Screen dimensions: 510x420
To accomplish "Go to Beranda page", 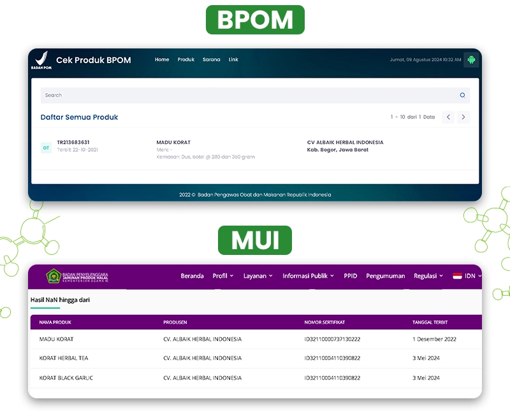I will tap(193, 276).
